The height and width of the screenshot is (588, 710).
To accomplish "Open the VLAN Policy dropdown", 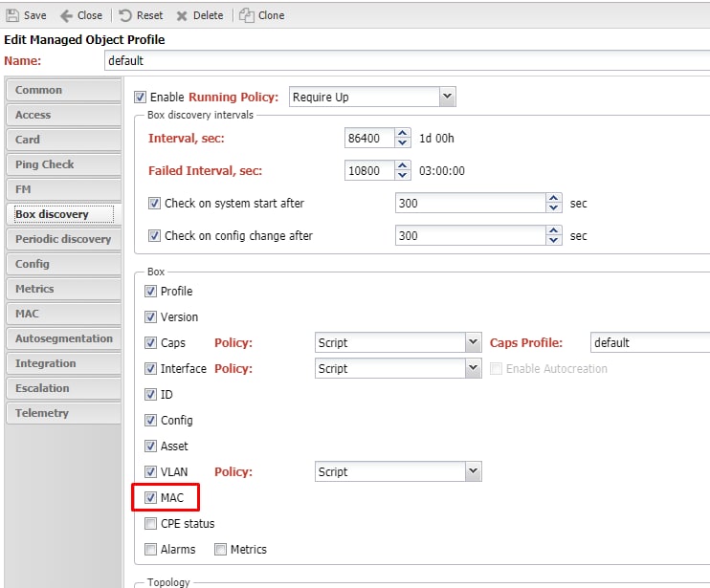I will (x=474, y=471).
